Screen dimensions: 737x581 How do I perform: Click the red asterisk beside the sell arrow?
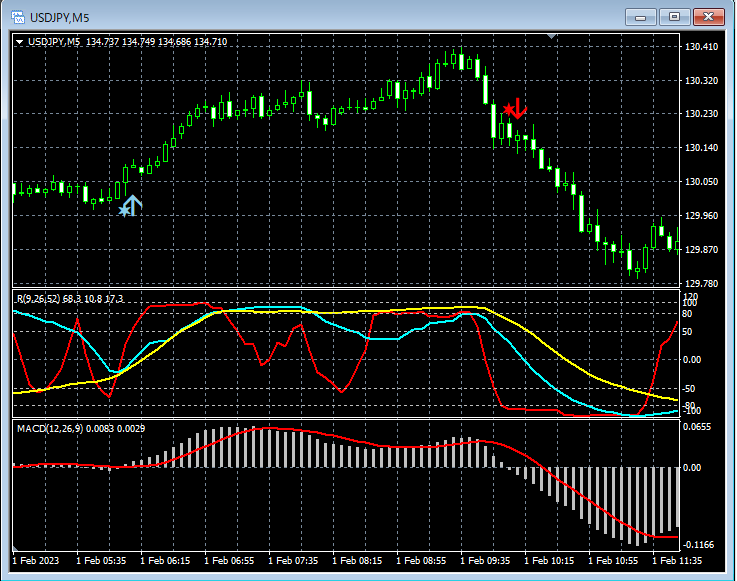pos(509,108)
